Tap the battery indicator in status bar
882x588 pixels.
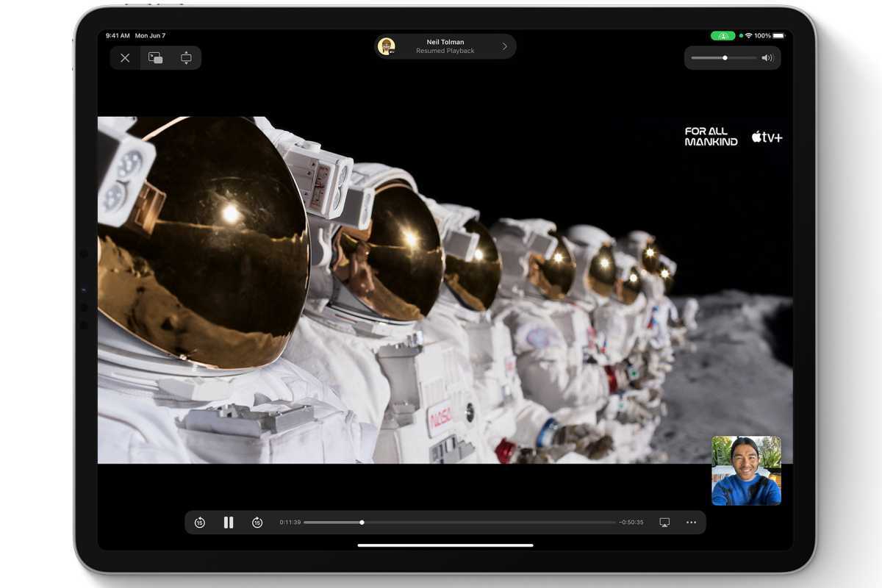[x=778, y=35]
